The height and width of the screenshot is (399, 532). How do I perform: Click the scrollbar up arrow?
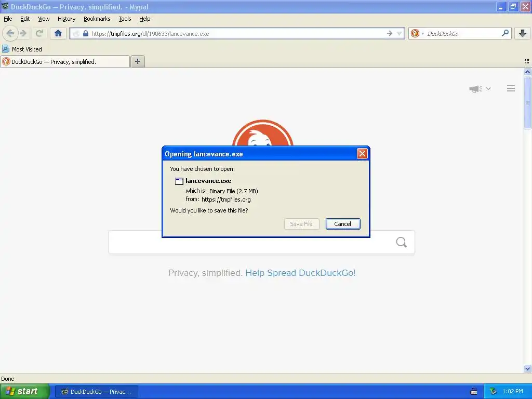coord(527,72)
